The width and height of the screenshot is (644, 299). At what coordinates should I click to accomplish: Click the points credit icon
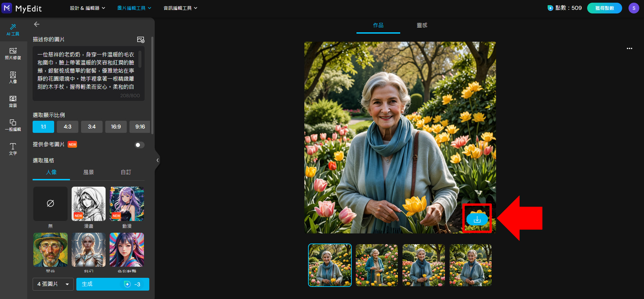(x=550, y=8)
